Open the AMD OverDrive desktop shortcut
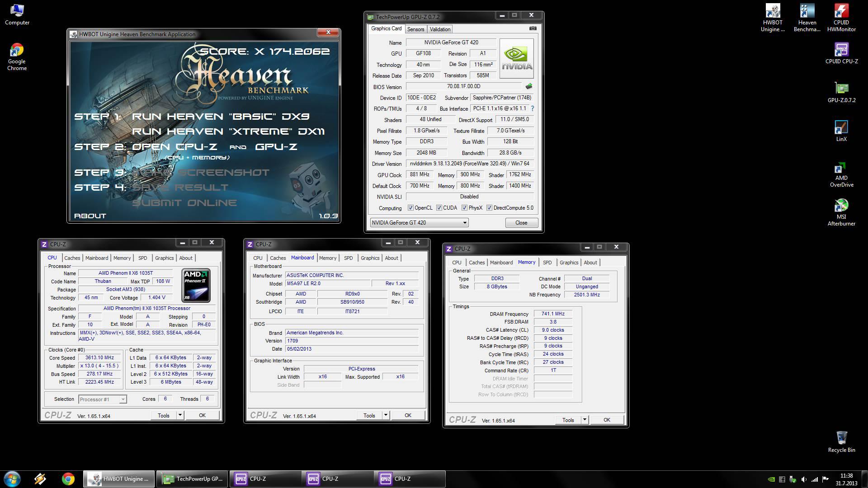Viewport: 868px width, 488px height. (x=841, y=174)
